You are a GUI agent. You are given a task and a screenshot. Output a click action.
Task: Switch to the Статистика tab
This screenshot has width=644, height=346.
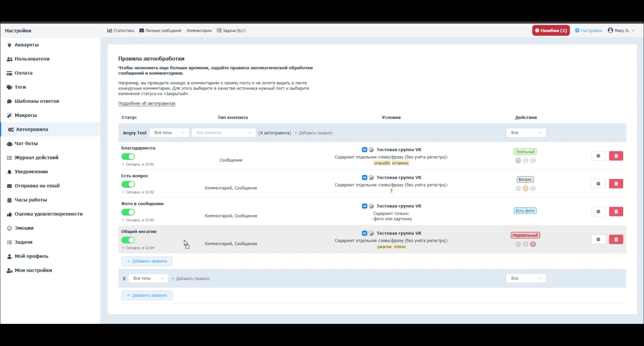click(121, 31)
